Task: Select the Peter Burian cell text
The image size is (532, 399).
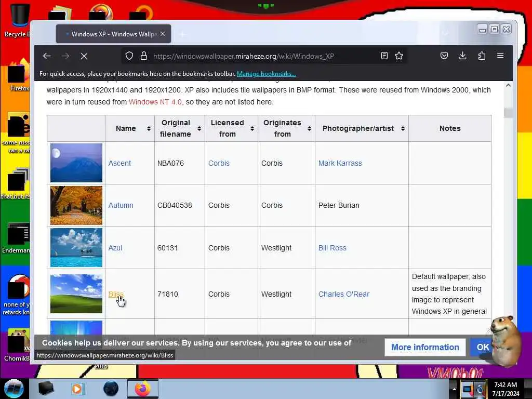Action: [x=339, y=205]
